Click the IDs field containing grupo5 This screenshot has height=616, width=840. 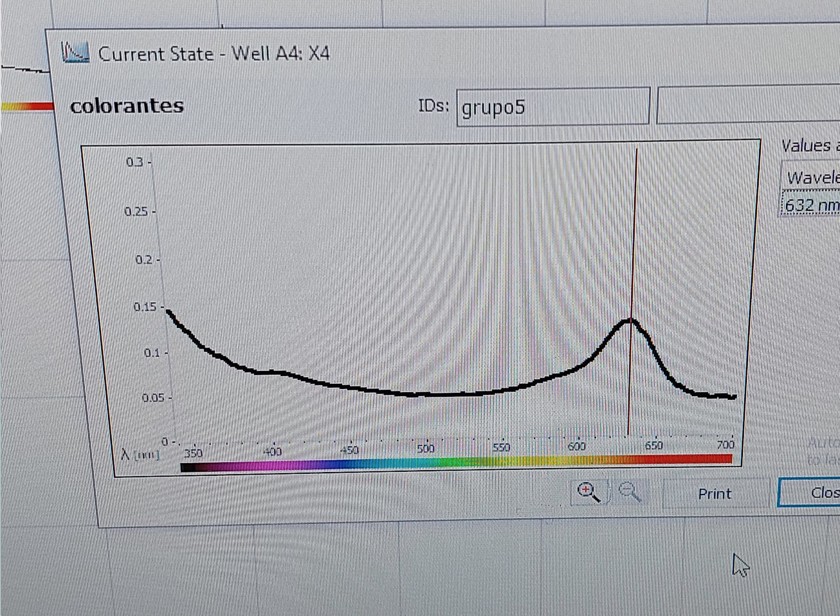pyautogui.click(x=552, y=107)
